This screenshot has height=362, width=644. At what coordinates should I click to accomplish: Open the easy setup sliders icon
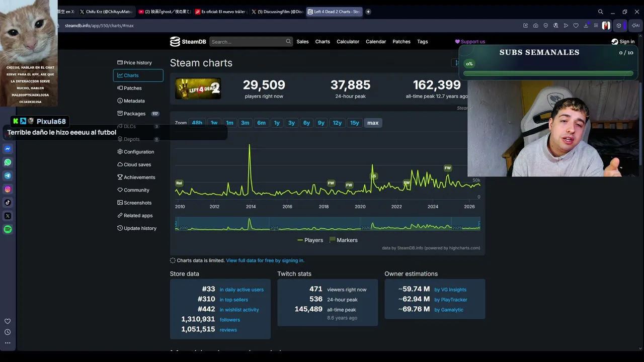pyautogui.click(x=596, y=26)
